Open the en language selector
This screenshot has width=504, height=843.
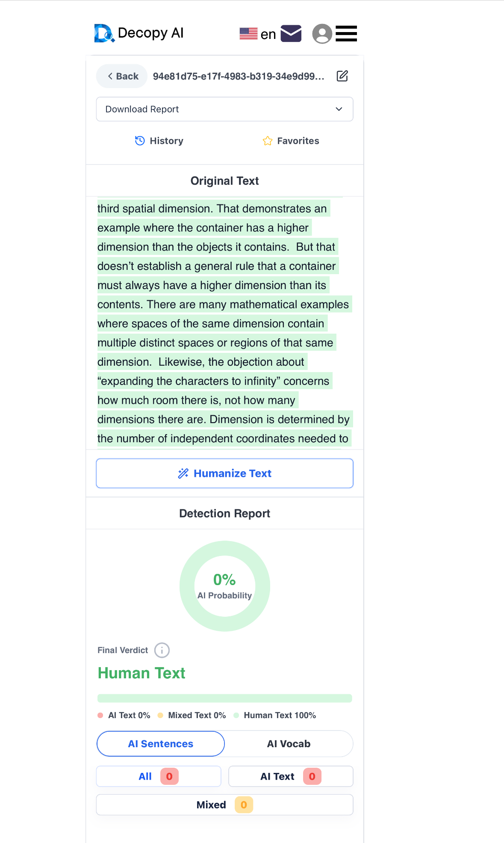[258, 34]
